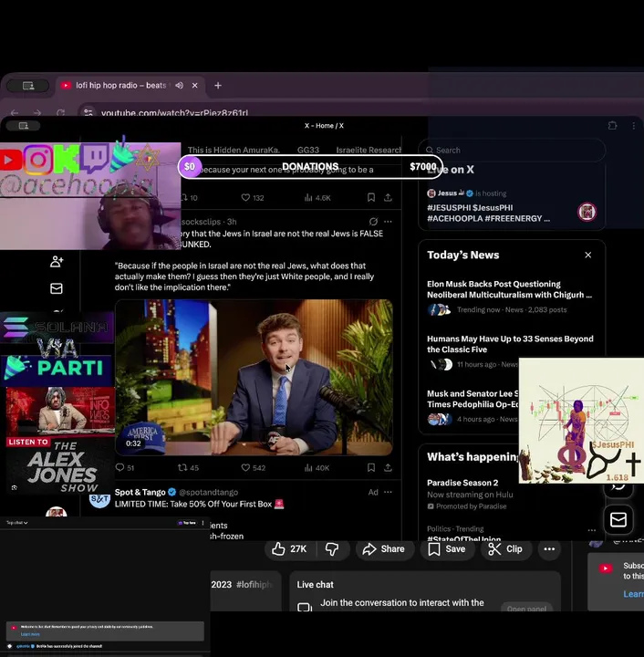Viewport: 644px width, 657px height.
Task: Open more options on Spot & Tango ad
Action: point(389,492)
